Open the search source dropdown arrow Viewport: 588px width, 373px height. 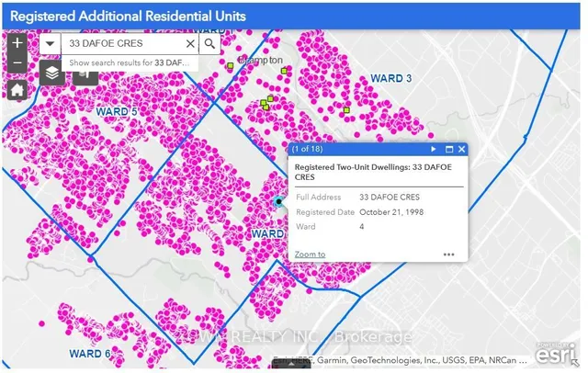[x=49, y=43]
